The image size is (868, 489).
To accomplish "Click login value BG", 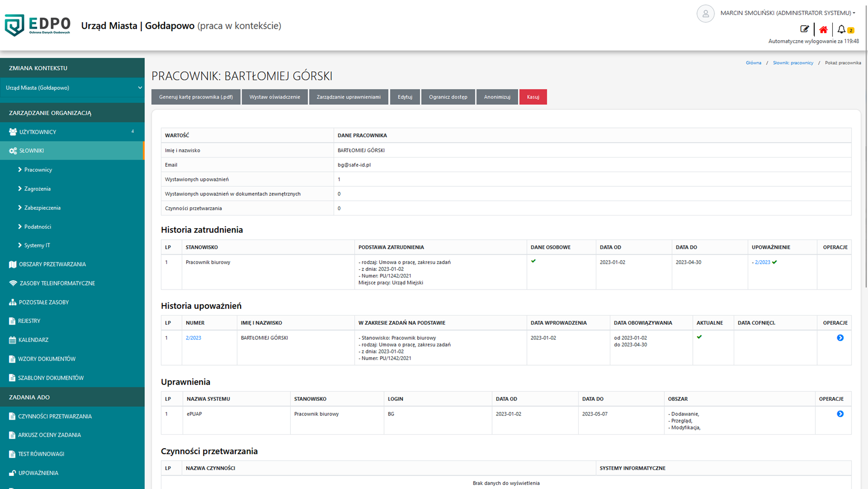I will (391, 414).
